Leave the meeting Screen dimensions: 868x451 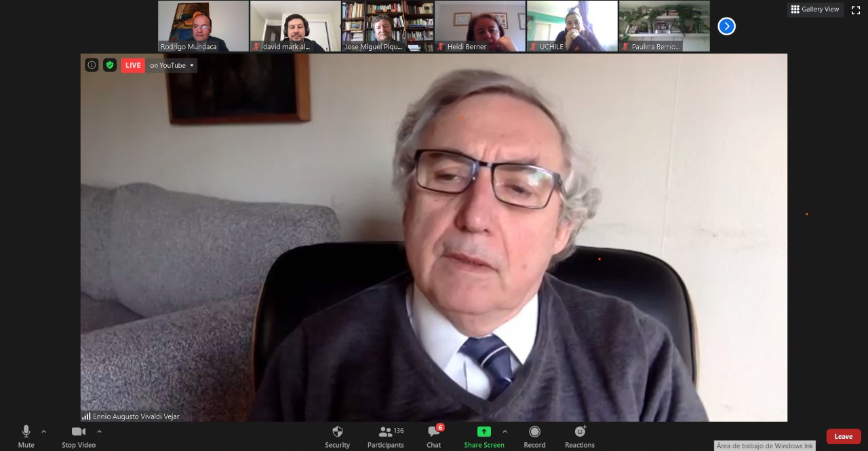(843, 437)
